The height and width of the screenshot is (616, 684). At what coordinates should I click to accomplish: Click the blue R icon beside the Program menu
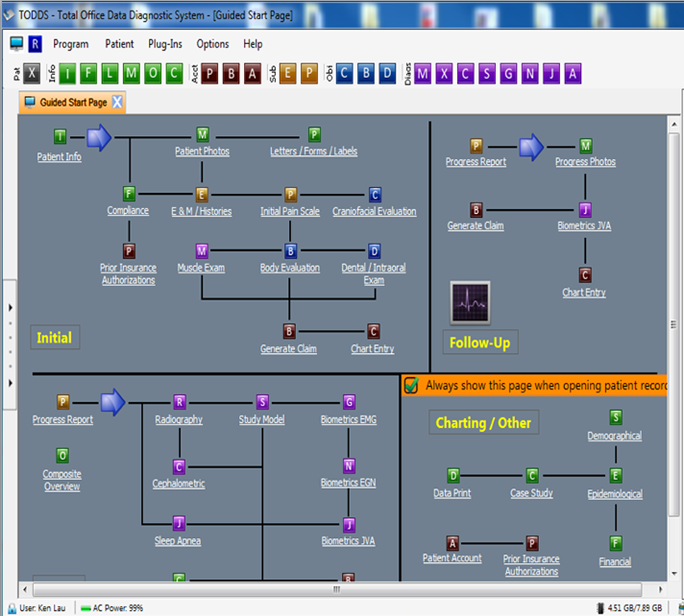coord(35,44)
